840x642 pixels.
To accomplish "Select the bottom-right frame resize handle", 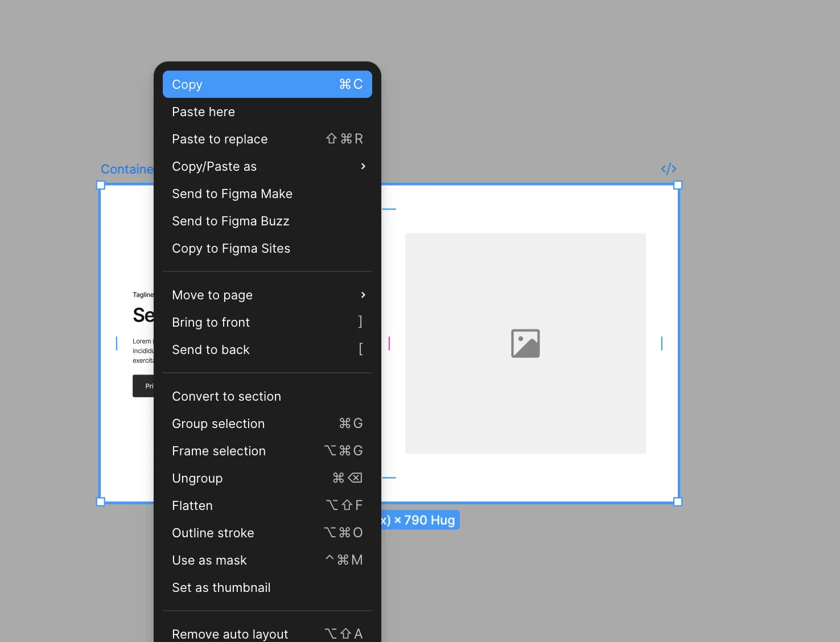I will pyautogui.click(x=677, y=501).
